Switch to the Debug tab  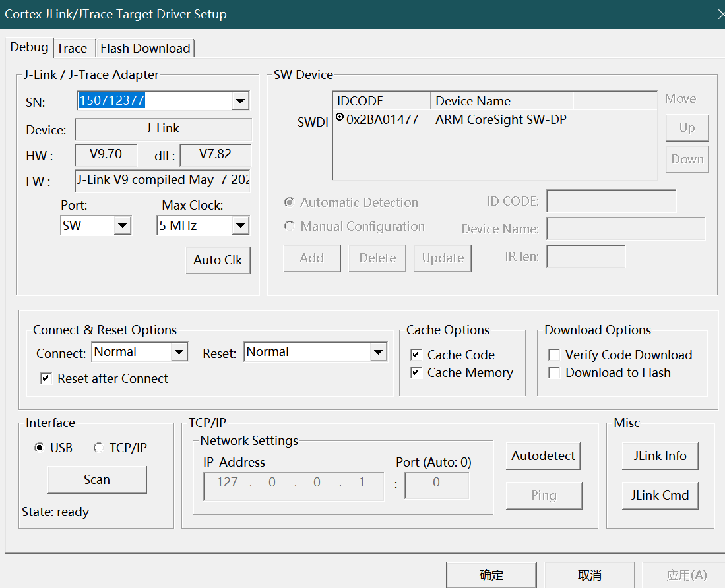[29, 47]
